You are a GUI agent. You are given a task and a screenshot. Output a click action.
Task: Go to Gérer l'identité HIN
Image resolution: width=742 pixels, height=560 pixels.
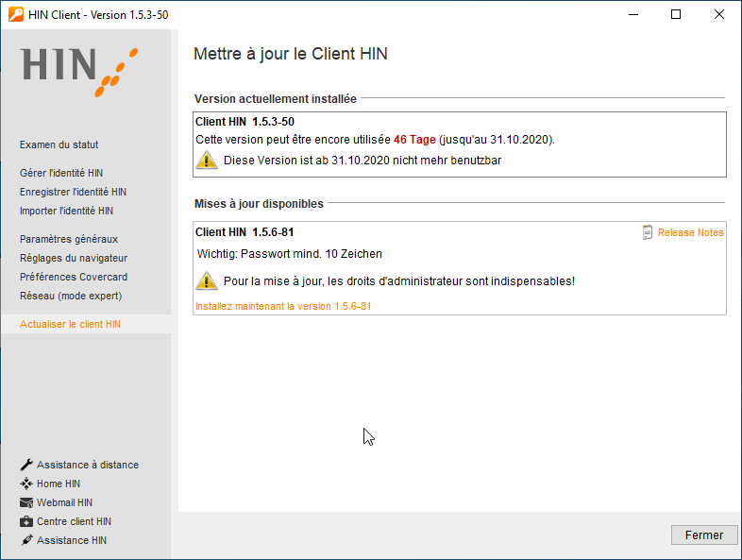(x=61, y=173)
